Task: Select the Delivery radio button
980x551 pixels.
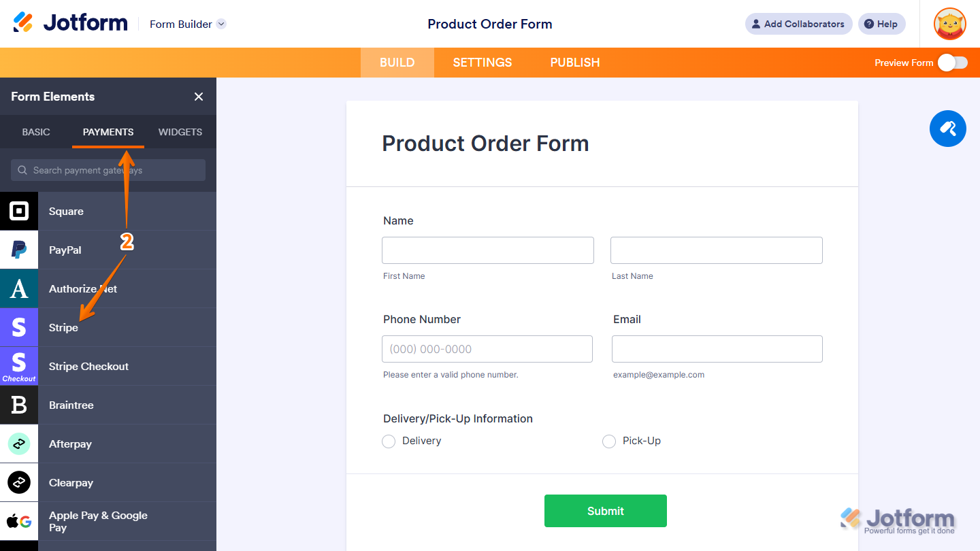Action: tap(389, 441)
